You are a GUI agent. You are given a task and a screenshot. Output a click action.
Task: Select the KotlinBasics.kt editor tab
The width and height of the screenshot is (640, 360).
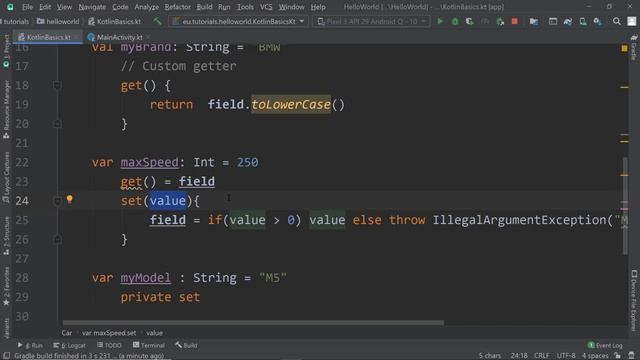[48, 37]
